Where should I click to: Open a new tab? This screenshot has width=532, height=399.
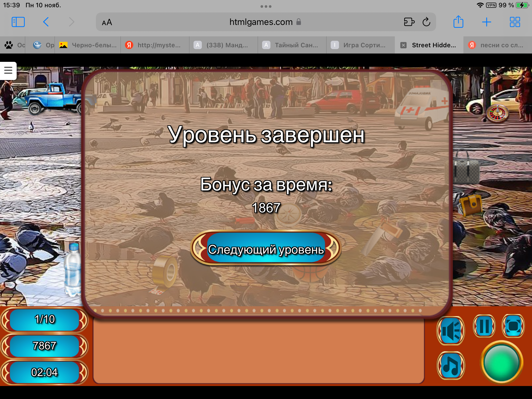coord(486,22)
